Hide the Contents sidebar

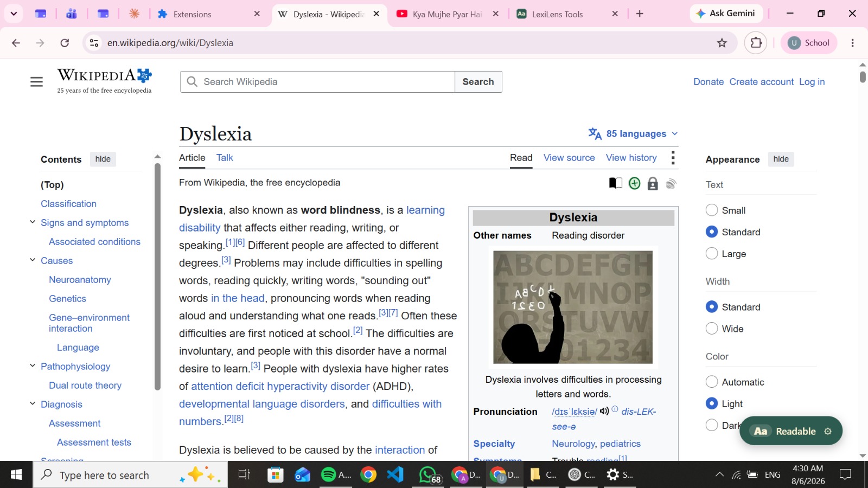pos(103,159)
